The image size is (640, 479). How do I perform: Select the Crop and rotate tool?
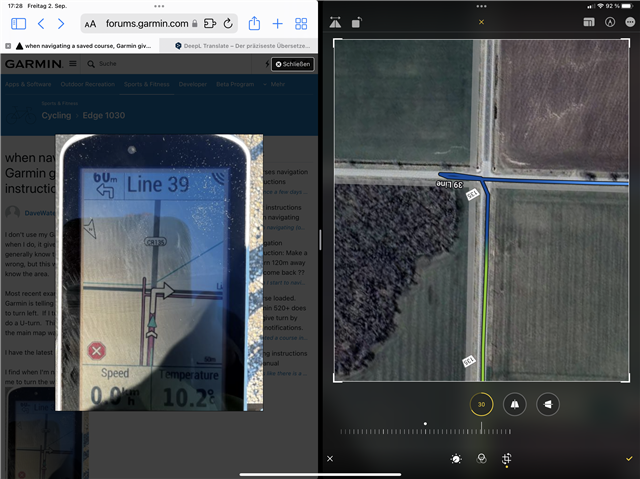tap(507, 459)
